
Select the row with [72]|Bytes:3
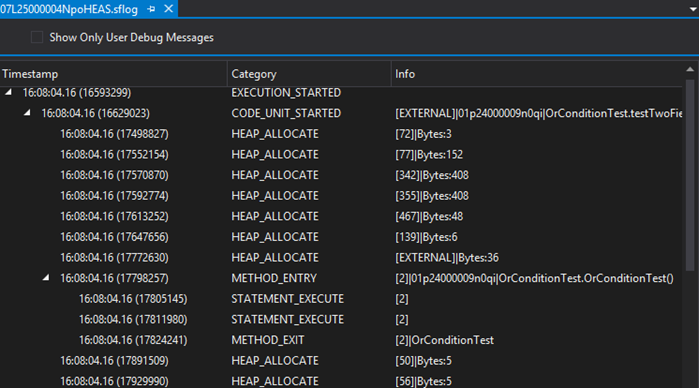(341, 134)
